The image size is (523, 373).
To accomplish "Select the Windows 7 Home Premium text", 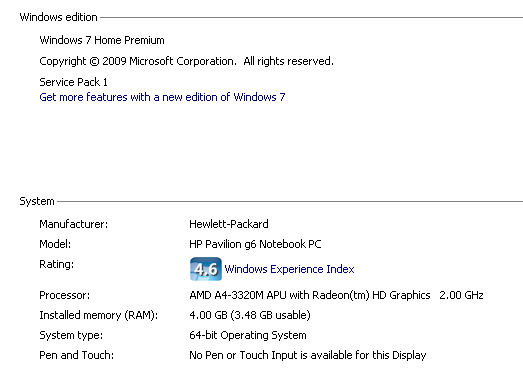I will click(102, 40).
